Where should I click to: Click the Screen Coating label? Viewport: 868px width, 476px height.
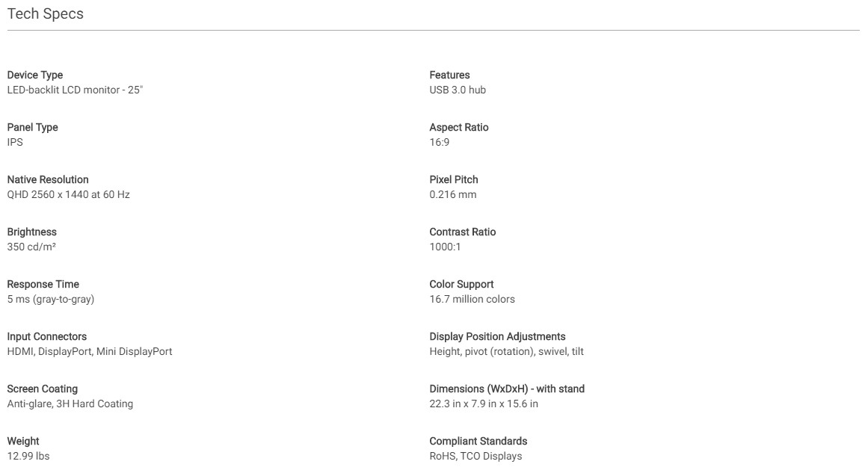pos(42,389)
